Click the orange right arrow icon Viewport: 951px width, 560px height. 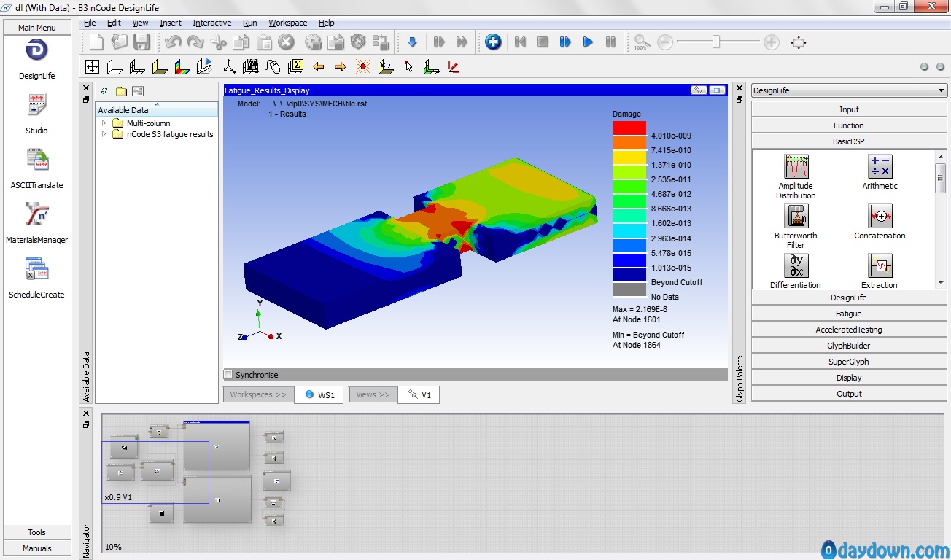point(341,67)
